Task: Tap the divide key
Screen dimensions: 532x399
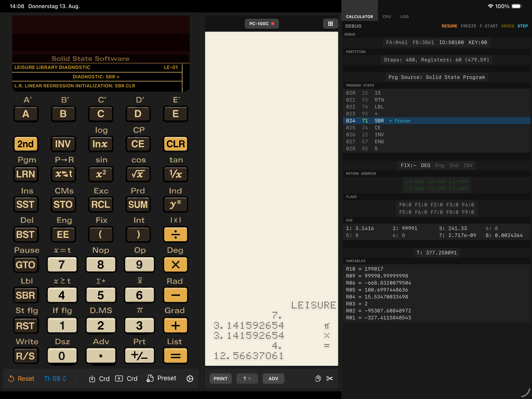Action: 176,234
